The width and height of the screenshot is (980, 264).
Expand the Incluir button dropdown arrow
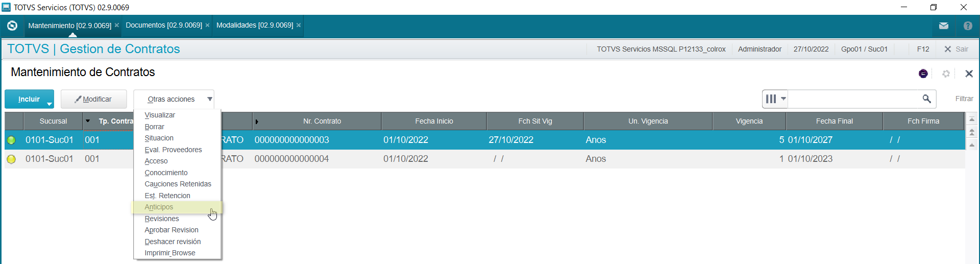pos(50,103)
